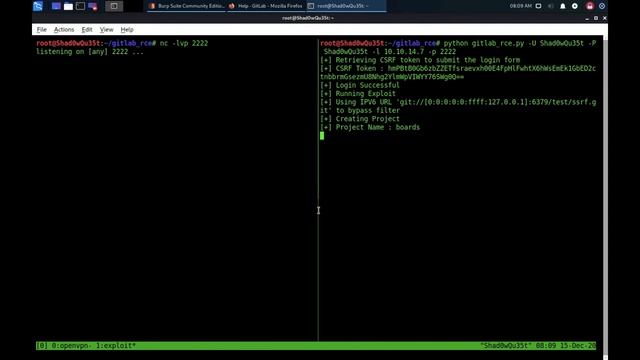The height and width of the screenshot is (360, 640).
Task: Click the 08:09 AM panel clock
Action: pyautogui.click(x=520, y=6)
